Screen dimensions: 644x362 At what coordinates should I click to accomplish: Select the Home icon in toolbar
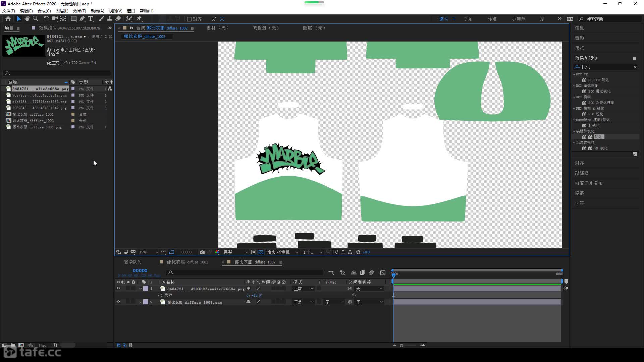click(x=8, y=19)
